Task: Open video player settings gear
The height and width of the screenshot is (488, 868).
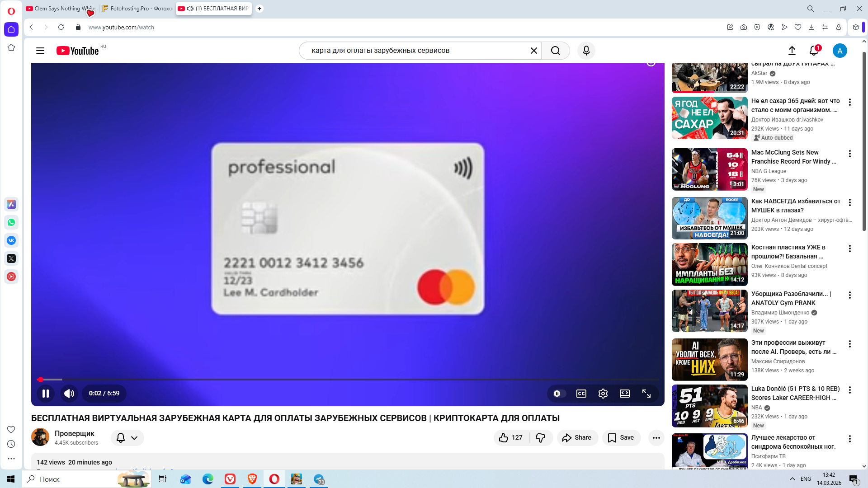Action: (x=603, y=394)
